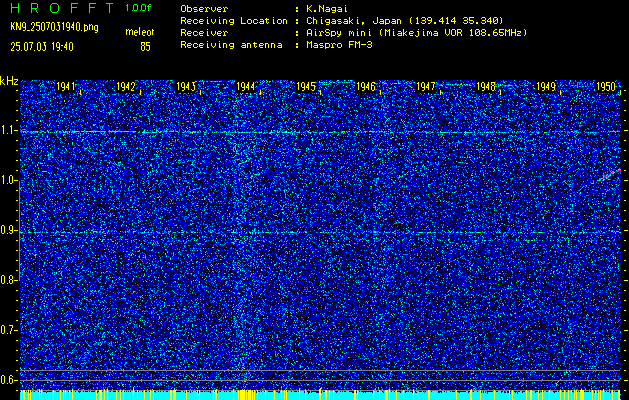Click the 1947 time marker label
The image size is (629, 400).
coord(426,87)
